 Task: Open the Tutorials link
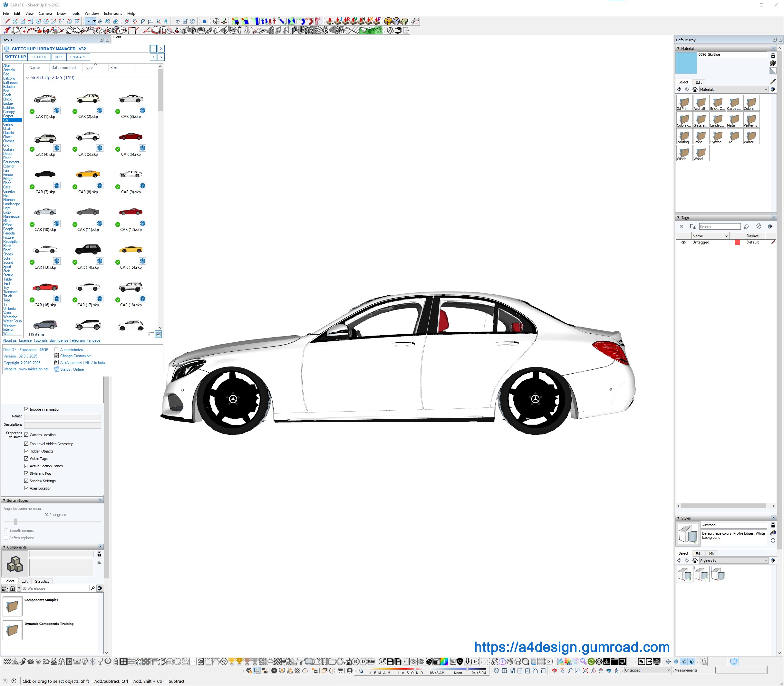41,340
